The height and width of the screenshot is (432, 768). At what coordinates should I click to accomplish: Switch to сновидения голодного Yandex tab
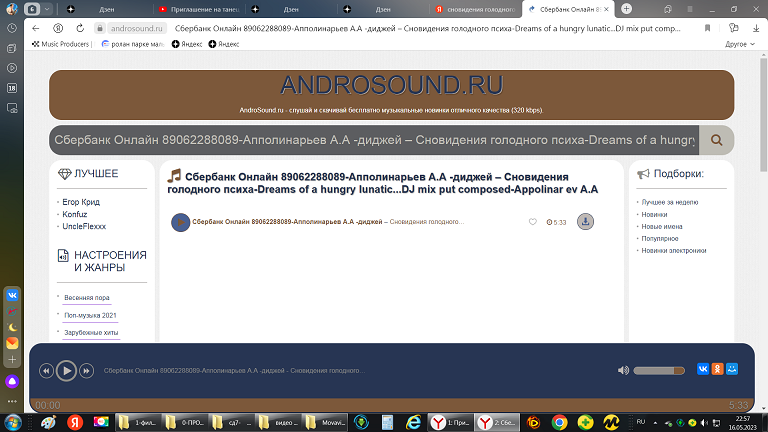point(476,9)
